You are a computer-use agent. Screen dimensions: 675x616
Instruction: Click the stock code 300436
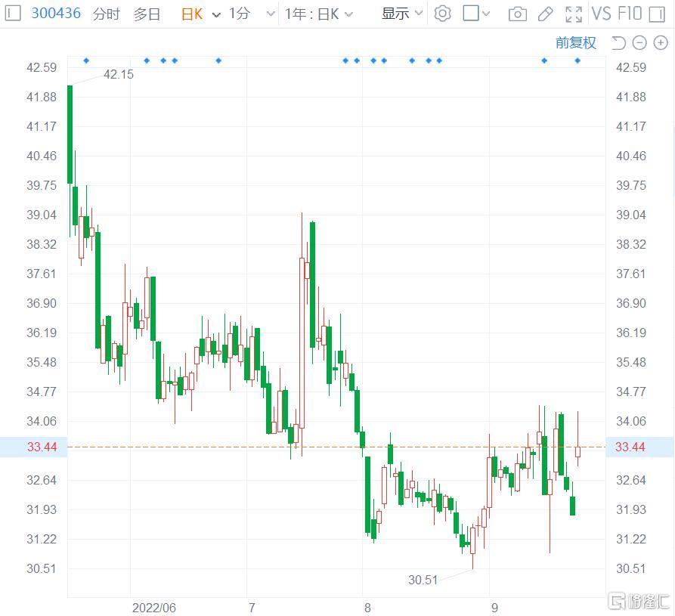coord(56,14)
